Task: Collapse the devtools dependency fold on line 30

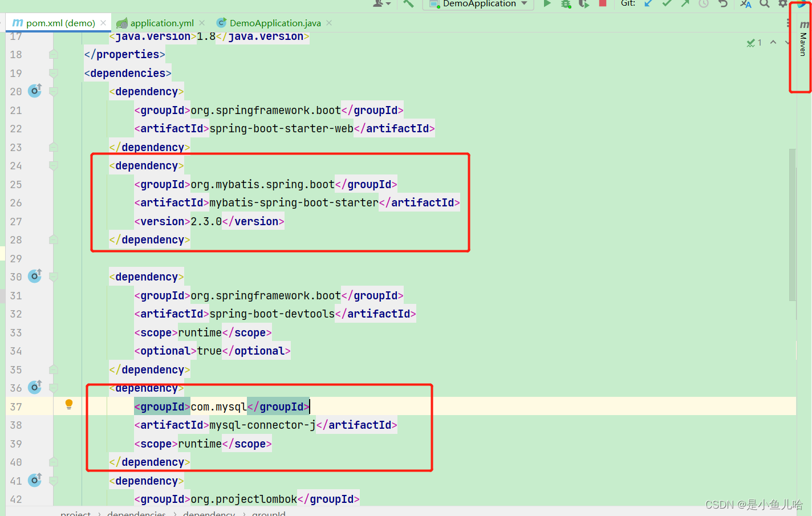Action: coord(54,277)
